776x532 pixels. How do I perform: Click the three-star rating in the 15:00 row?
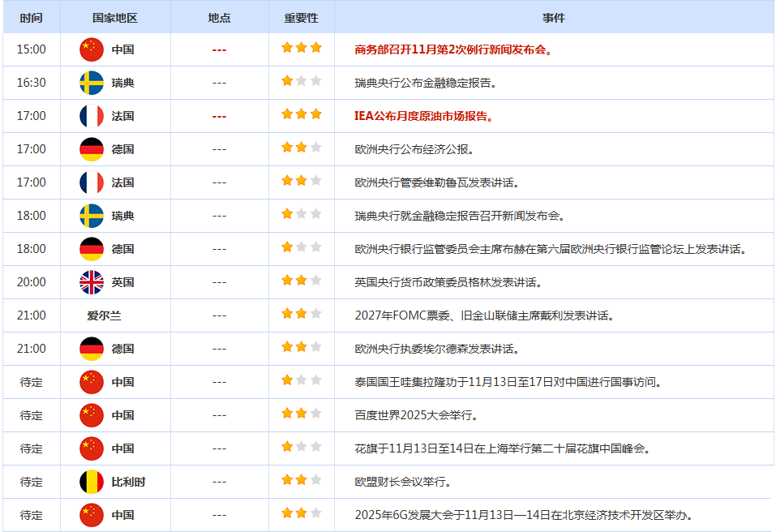[x=301, y=48]
